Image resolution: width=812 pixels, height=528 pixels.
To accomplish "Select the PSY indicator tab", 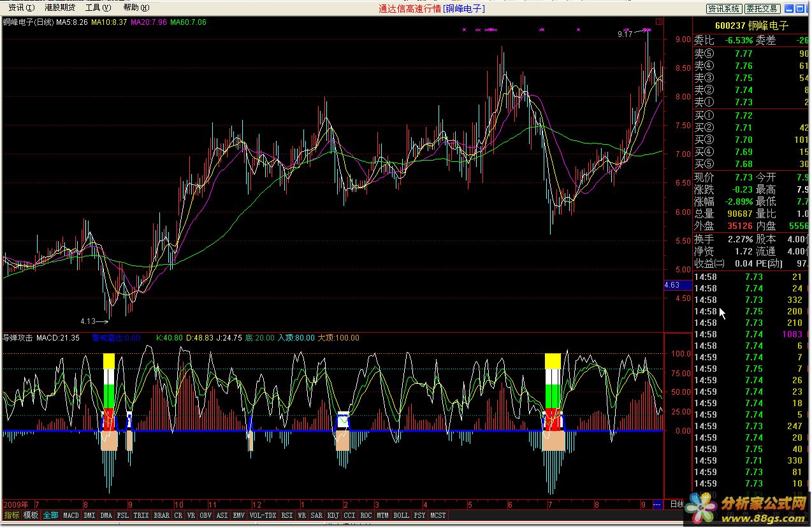I will [419, 515].
